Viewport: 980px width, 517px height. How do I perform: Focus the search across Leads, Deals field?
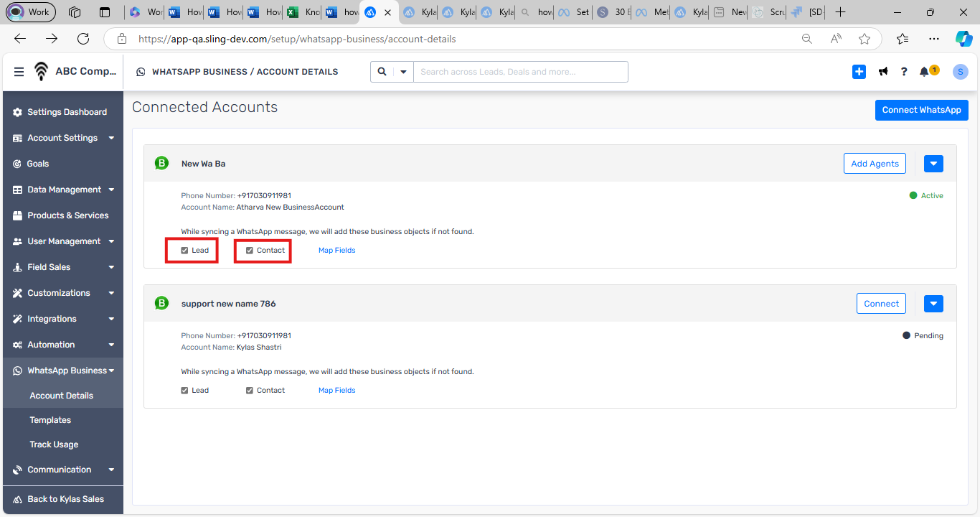click(521, 72)
